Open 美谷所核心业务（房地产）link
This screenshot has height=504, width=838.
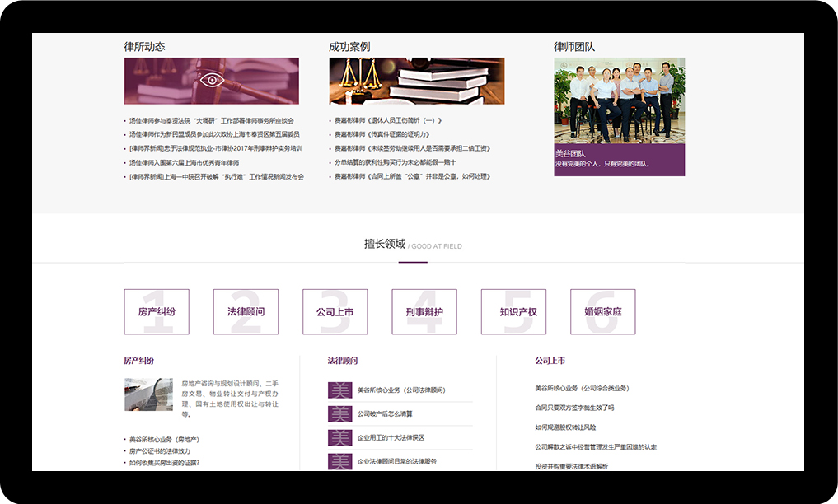(x=164, y=440)
